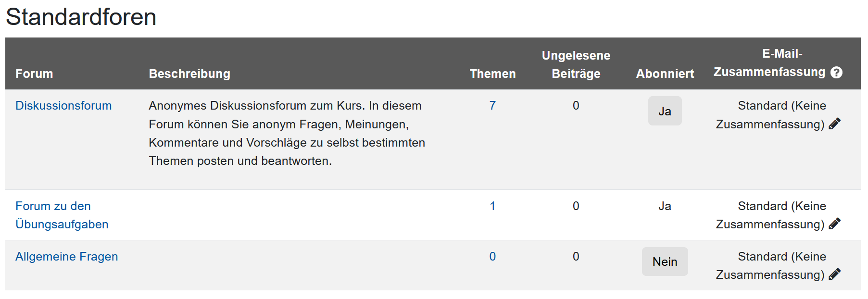The width and height of the screenshot is (868, 299).
Task: Click the Themen column header
Action: [x=492, y=74]
